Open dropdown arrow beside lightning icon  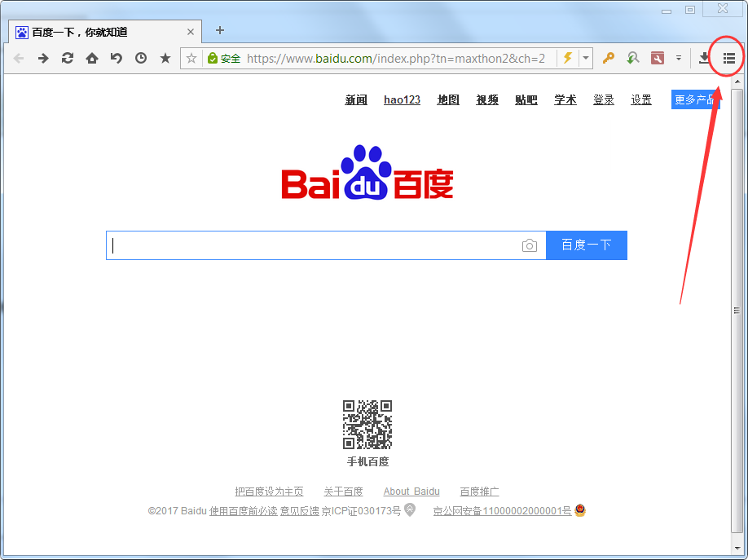click(585, 58)
